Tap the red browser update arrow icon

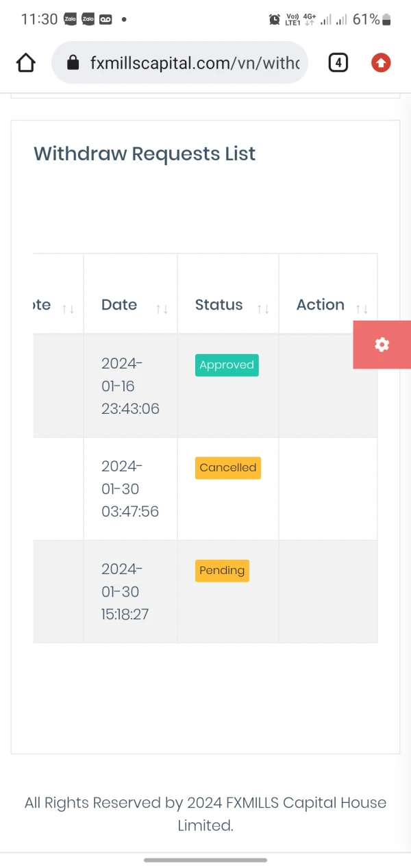381,63
